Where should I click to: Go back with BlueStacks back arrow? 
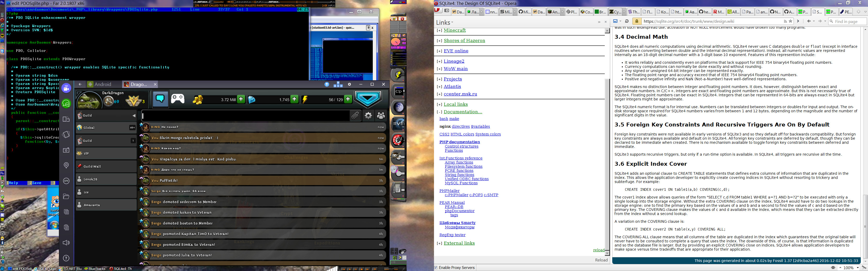pyautogui.click(x=80, y=84)
